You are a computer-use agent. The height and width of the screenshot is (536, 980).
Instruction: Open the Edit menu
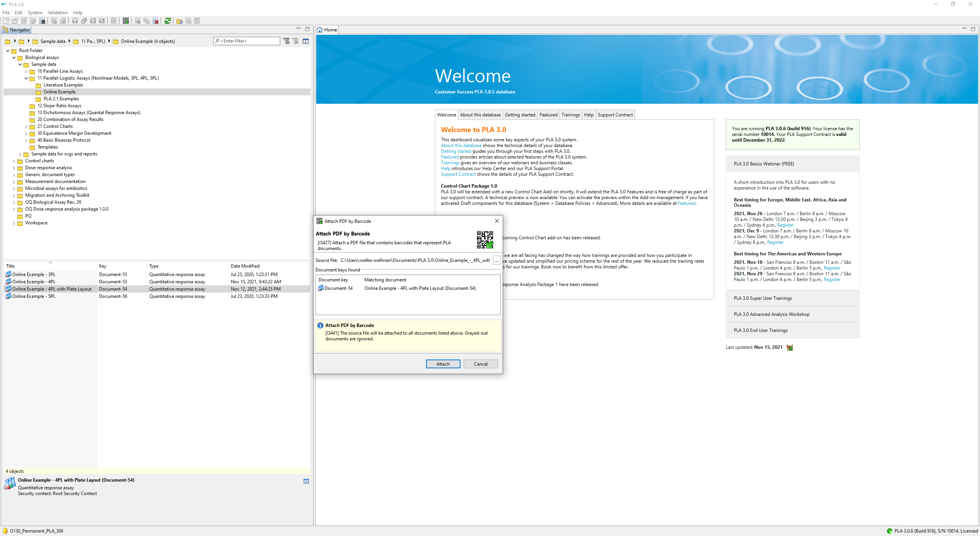pyautogui.click(x=19, y=13)
